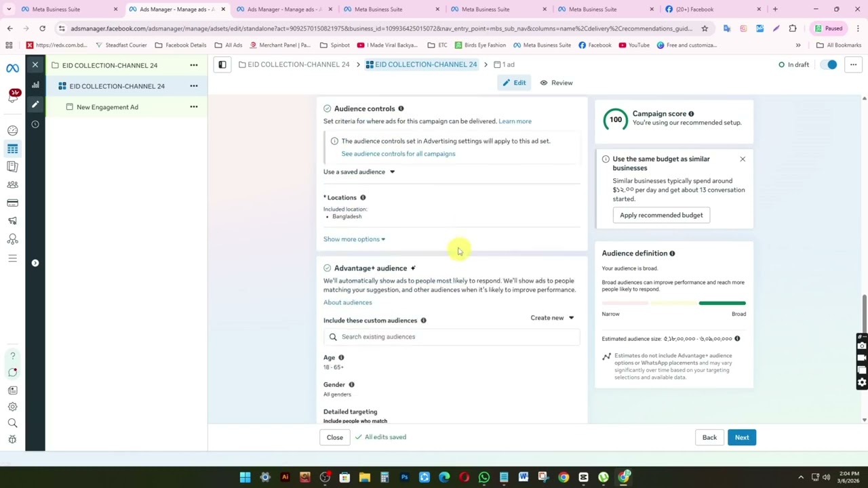The height and width of the screenshot is (488, 868).
Task: Select the pencil edit icon in dark strip
Action: coord(35,104)
